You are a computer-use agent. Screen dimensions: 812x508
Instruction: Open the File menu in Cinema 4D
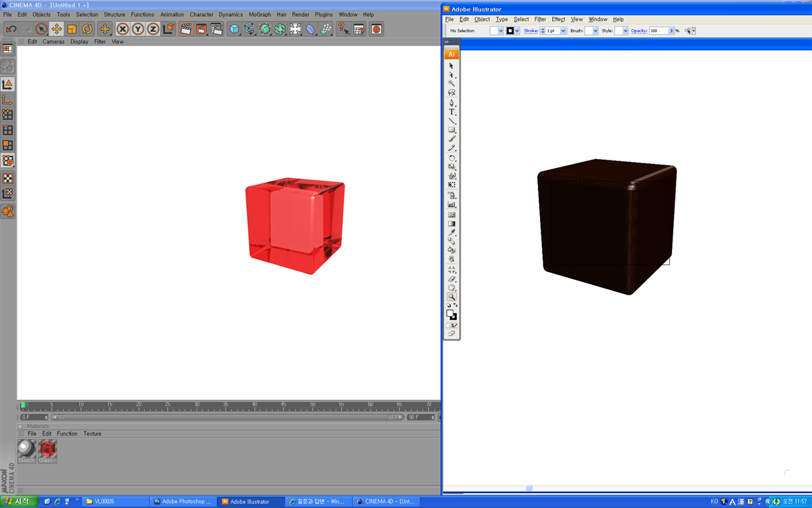coord(7,14)
